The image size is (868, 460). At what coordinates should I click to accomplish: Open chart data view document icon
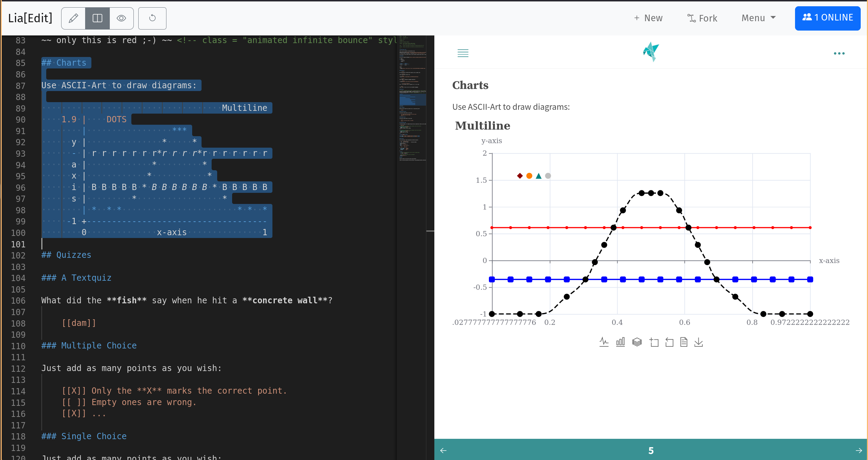[x=684, y=342]
